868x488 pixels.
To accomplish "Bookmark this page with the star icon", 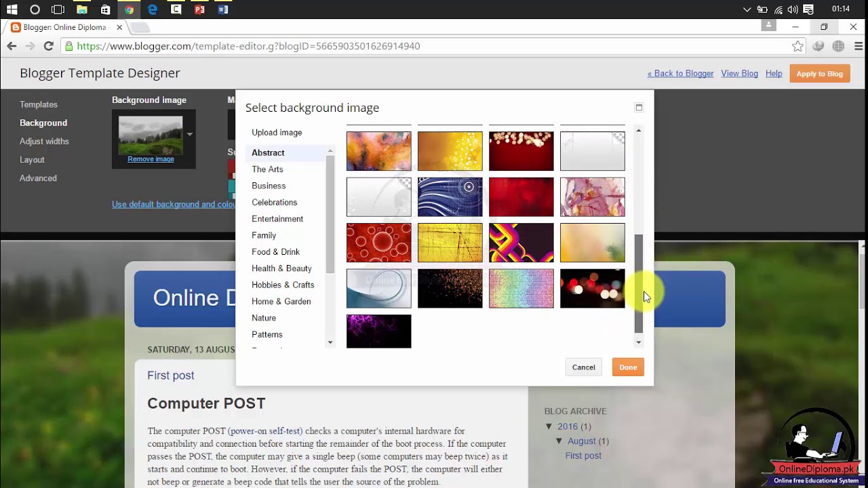I will (x=797, y=46).
